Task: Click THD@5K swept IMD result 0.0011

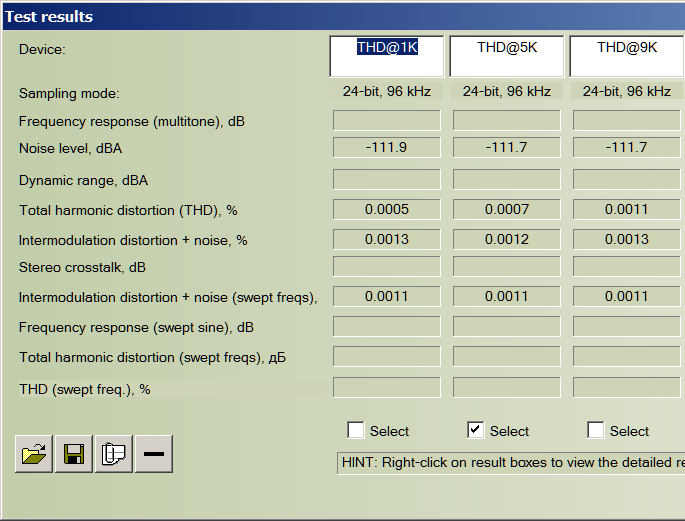Action: tap(507, 296)
